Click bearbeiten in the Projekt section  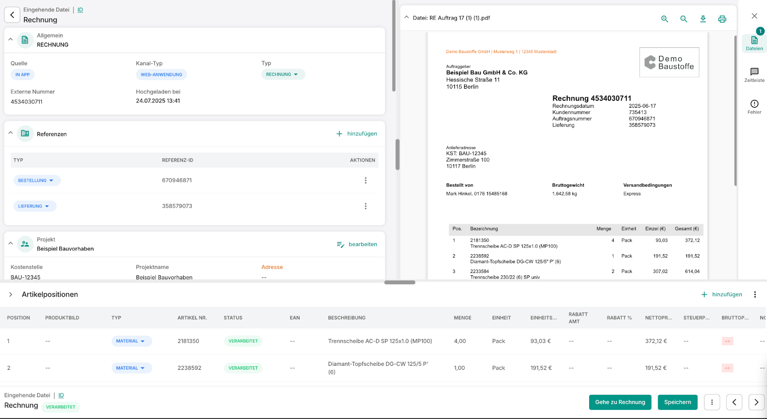click(357, 244)
